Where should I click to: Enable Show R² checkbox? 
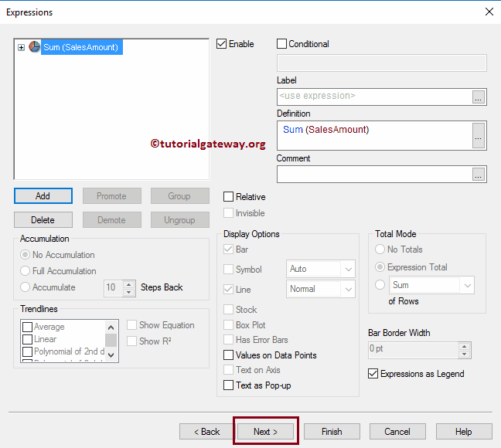[x=131, y=341]
